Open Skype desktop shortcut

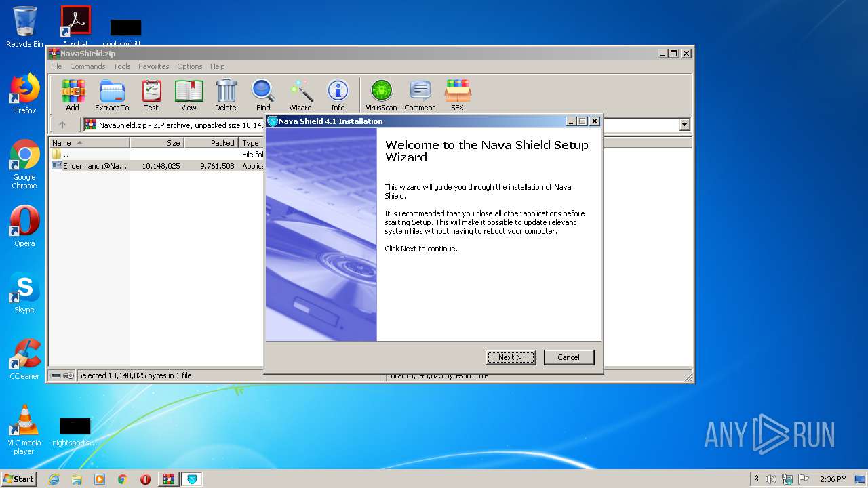point(24,293)
